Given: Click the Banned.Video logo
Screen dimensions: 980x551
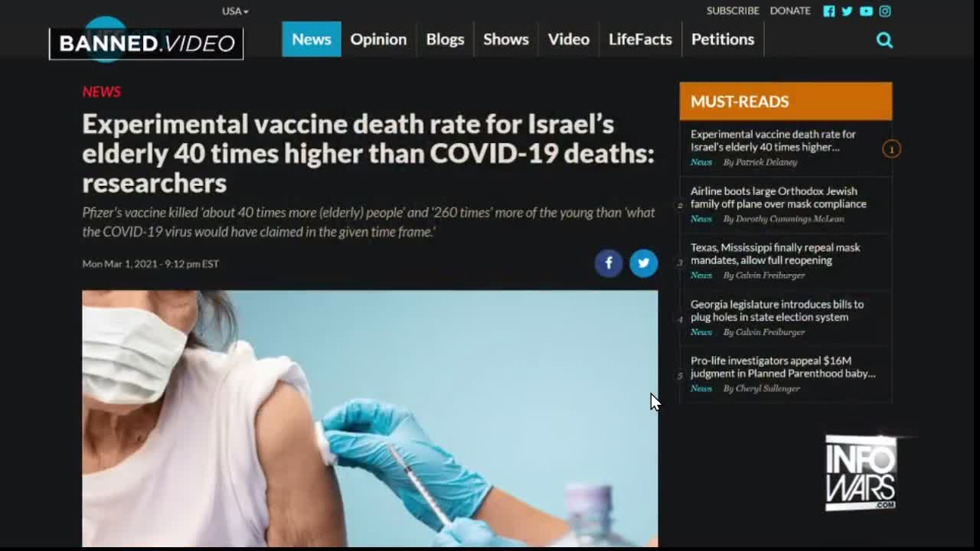Looking at the screenshot, I should point(146,44).
